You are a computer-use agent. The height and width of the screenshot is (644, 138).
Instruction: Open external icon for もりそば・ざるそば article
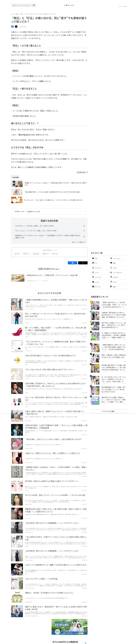pyautogui.click(x=84, y=226)
